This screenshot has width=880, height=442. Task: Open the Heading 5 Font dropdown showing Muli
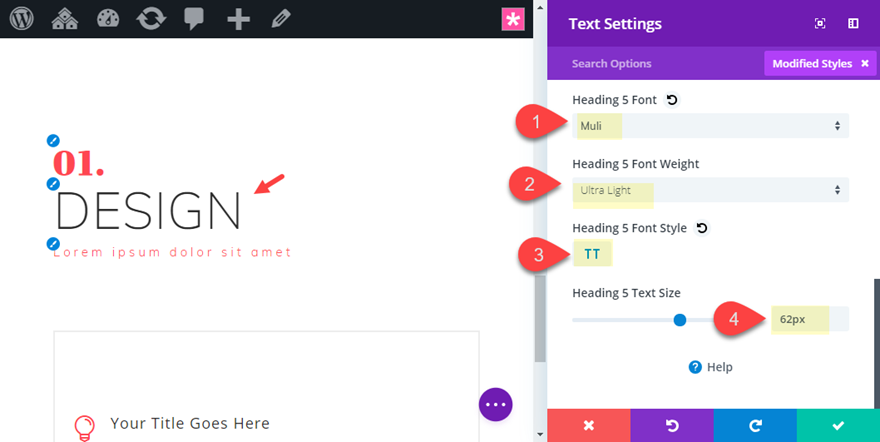coord(711,126)
